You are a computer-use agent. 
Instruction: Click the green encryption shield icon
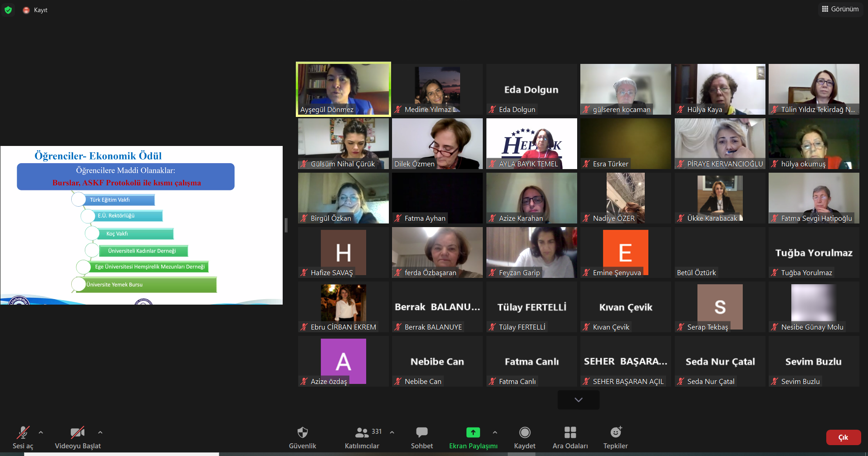pos(8,10)
